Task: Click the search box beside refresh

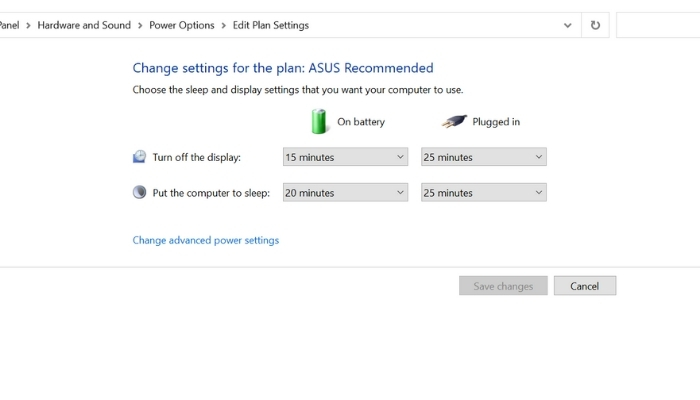Action: [x=658, y=25]
